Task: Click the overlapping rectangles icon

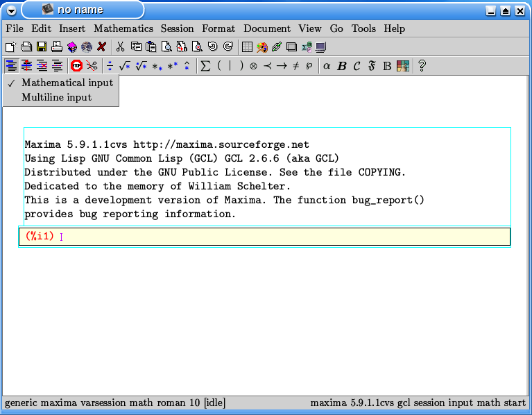Action: (x=291, y=46)
